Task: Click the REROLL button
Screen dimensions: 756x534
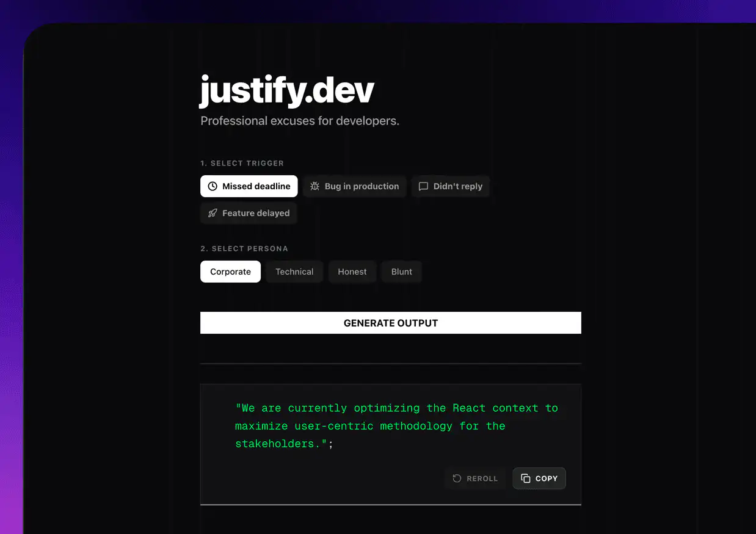Action: click(x=475, y=478)
